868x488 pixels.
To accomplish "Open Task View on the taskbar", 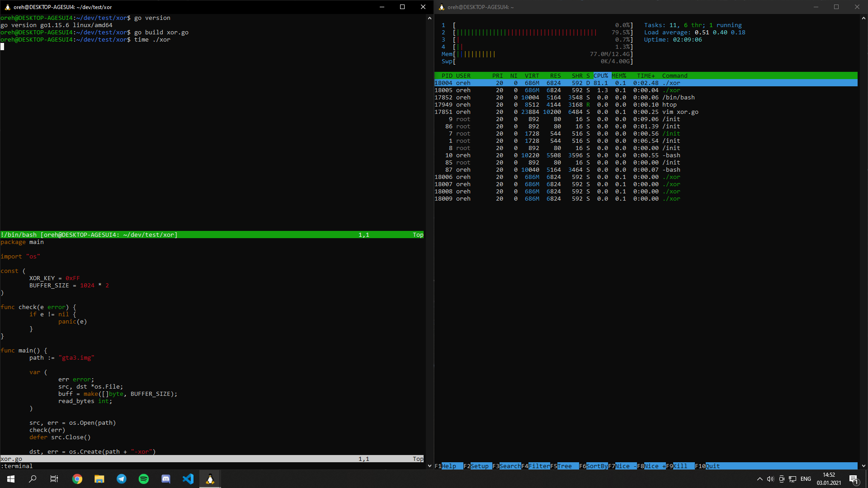I will click(x=54, y=479).
